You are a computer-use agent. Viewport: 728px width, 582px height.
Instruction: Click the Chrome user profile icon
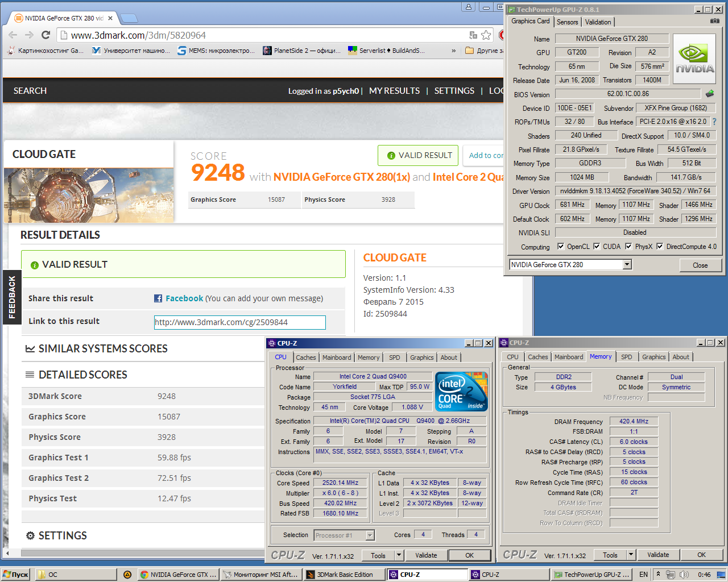point(468,7)
